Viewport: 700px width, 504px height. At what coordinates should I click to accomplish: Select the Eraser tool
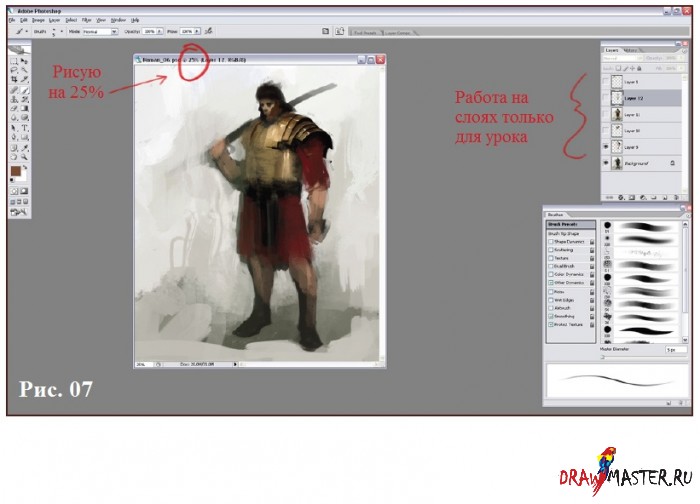coord(14,108)
